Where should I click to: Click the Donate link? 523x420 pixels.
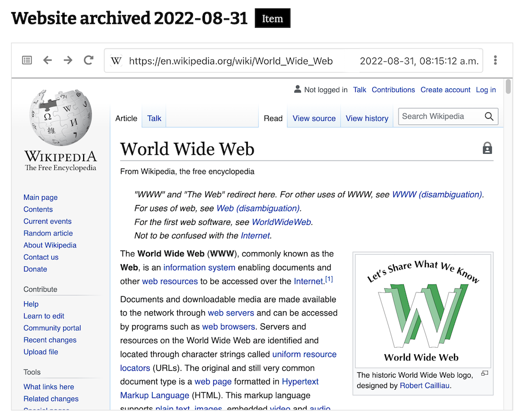(x=35, y=269)
